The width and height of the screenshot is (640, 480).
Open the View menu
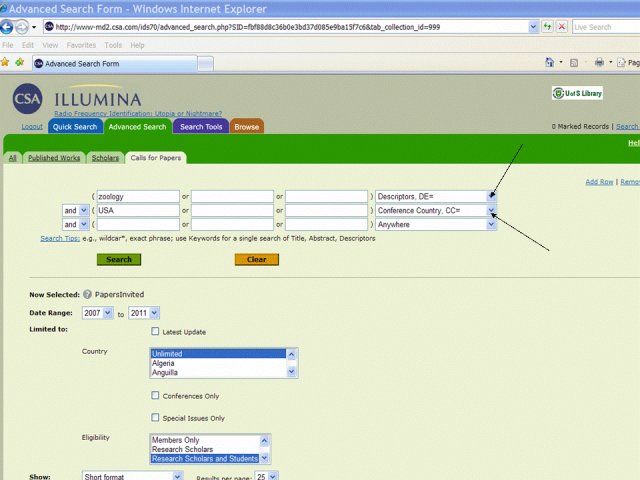[50, 45]
